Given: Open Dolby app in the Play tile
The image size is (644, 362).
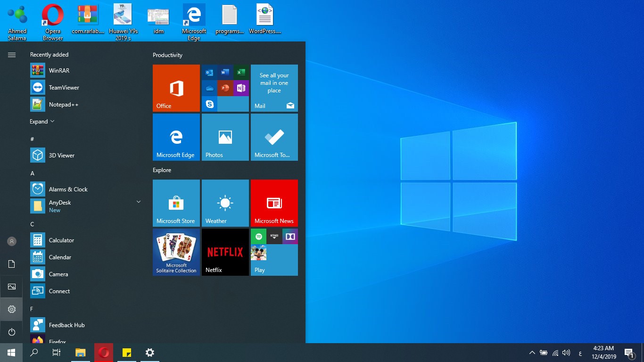Looking at the screenshot, I should [x=290, y=236].
